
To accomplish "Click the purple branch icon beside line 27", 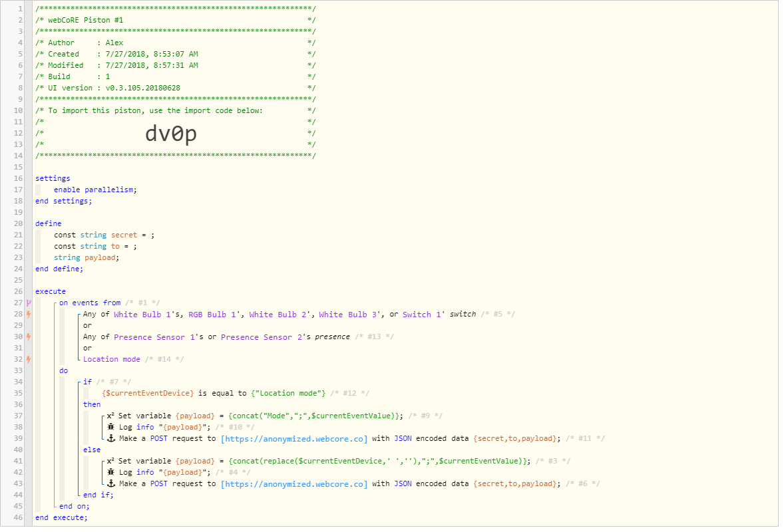I will tap(29, 303).
